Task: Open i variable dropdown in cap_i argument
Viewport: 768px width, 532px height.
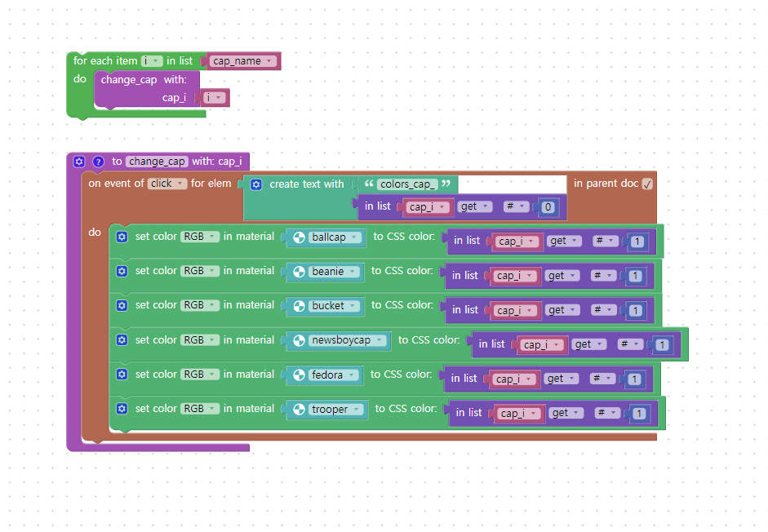Action: [x=215, y=97]
